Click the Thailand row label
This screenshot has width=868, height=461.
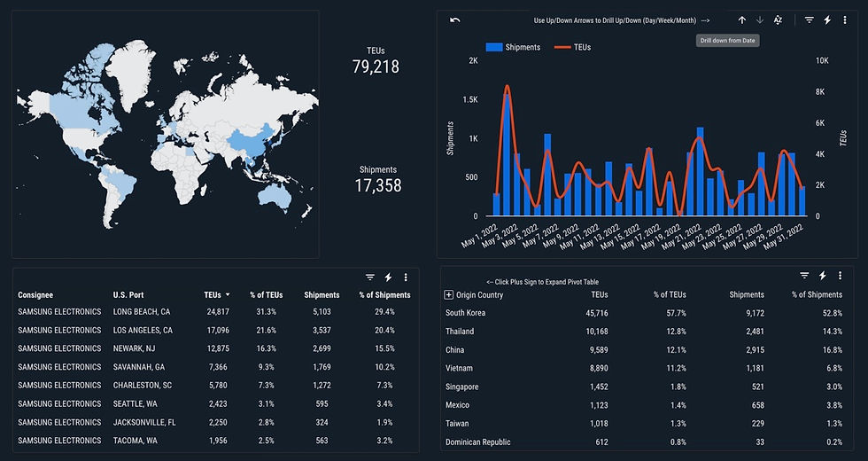pyautogui.click(x=460, y=332)
